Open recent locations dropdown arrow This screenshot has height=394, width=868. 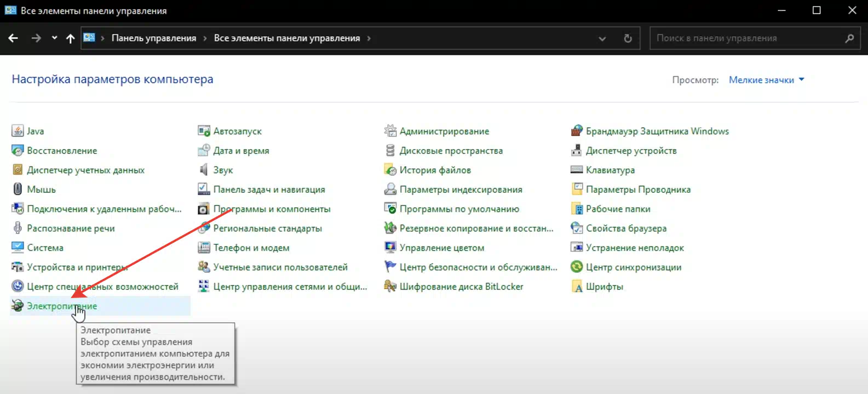click(x=54, y=38)
